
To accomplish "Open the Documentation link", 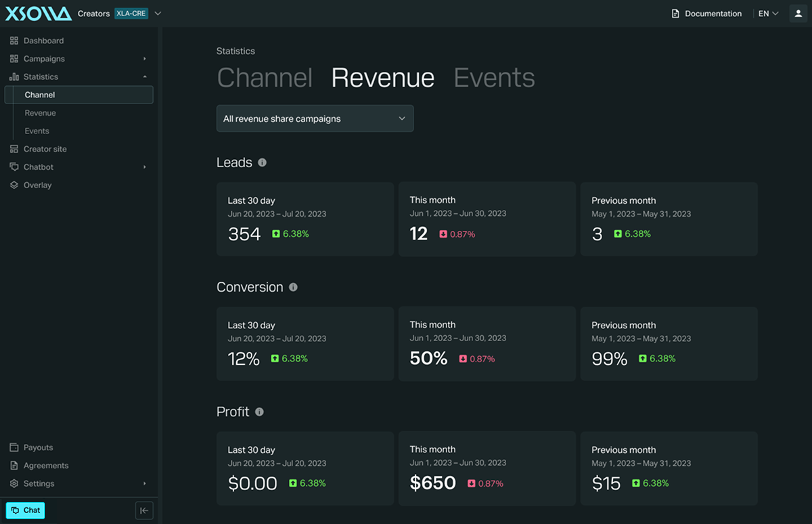I will pyautogui.click(x=706, y=14).
